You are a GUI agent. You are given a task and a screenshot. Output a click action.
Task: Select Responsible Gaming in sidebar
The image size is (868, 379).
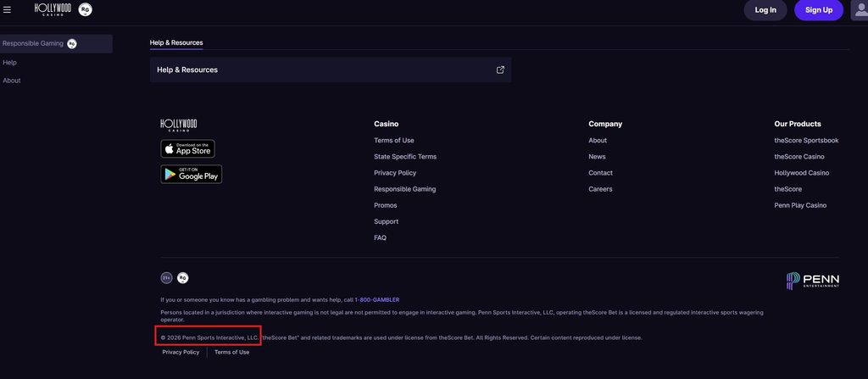(55, 44)
